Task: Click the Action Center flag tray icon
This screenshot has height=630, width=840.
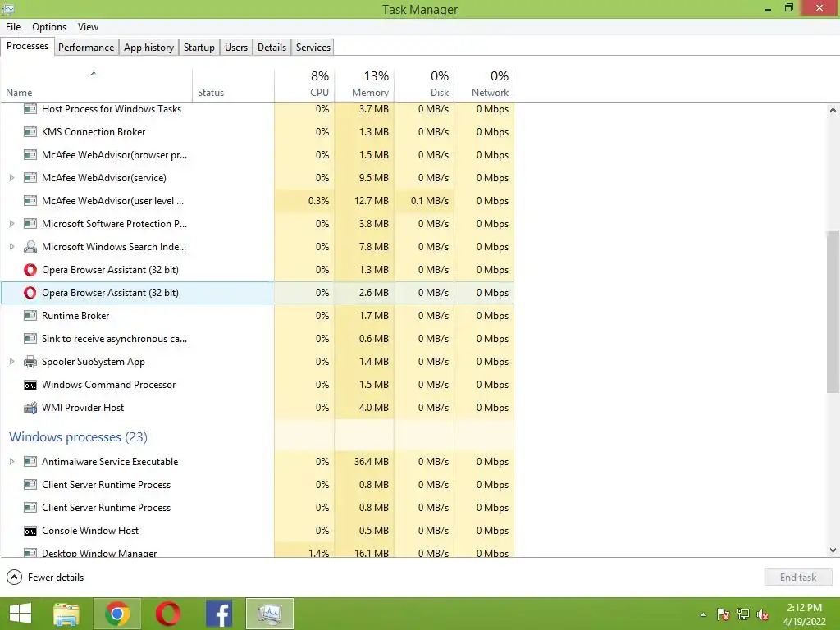Action: [x=724, y=614]
